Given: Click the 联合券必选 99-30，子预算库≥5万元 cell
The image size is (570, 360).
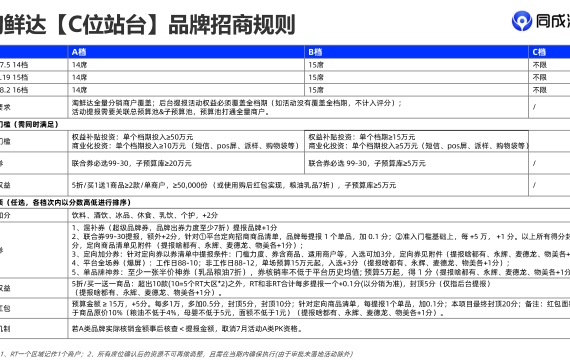Looking at the screenshot, I should coord(416,163).
